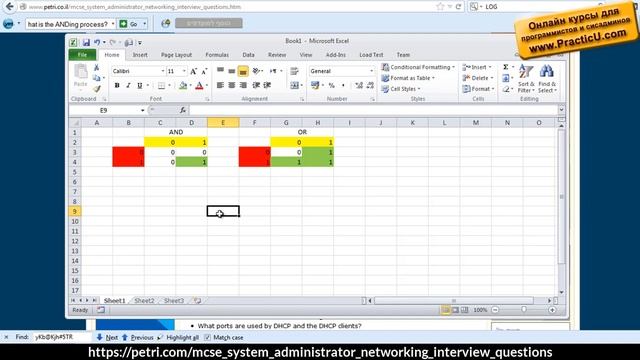Open Sort & Filter tool
The width and height of the screenshot is (640, 360).
[526, 78]
